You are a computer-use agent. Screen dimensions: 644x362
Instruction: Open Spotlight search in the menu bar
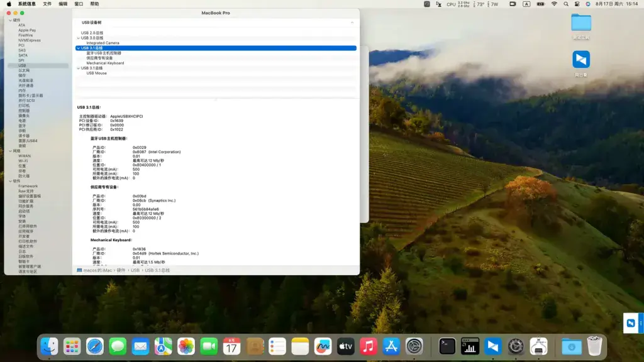tap(566, 4)
